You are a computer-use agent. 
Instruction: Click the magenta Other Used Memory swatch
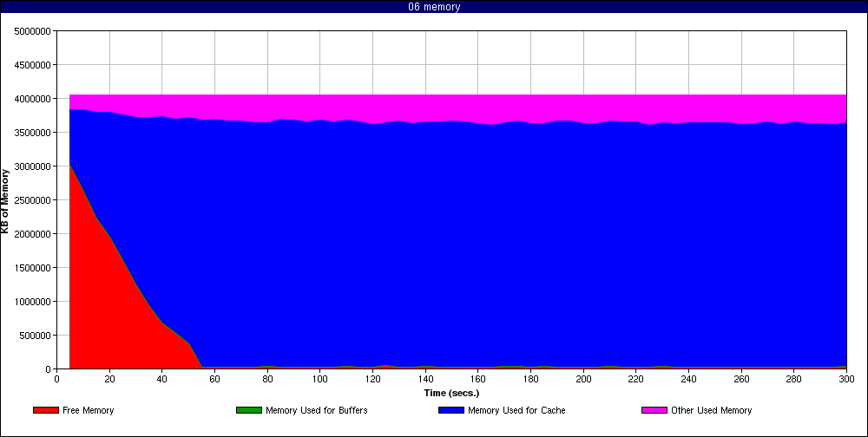tap(654, 410)
